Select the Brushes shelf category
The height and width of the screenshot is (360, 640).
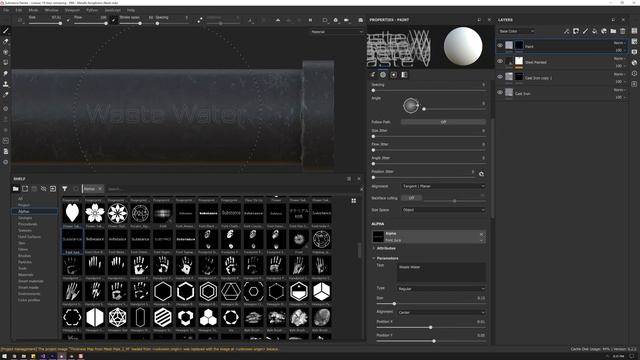[24, 256]
